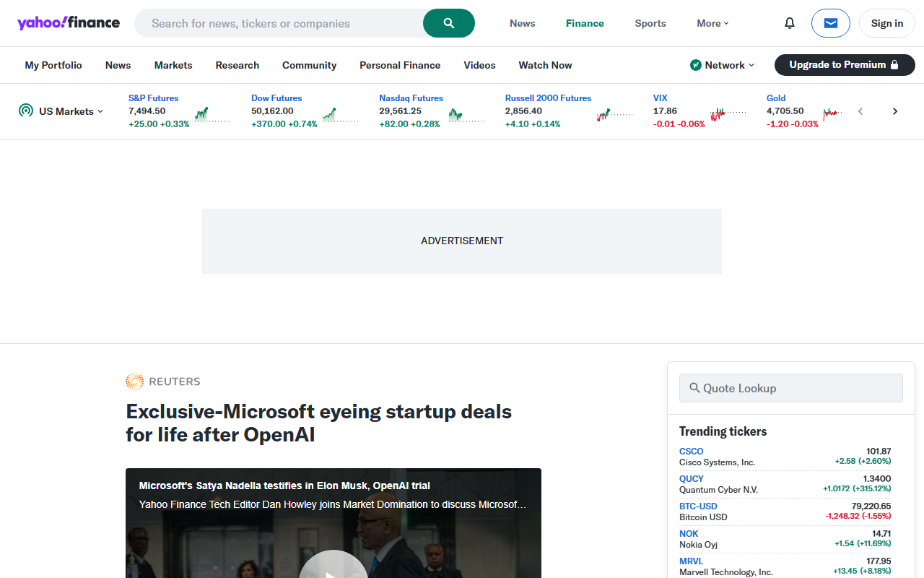The height and width of the screenshot is (578, 924).
Task: Open QUCY trending ticker
Action: (691, 478)
